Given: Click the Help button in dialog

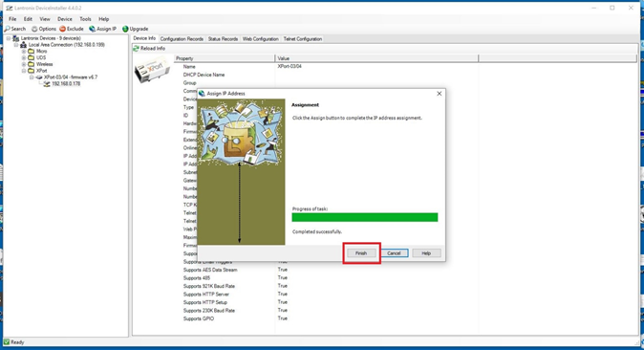Looking at the screenshot, I should tap(426, 253).
